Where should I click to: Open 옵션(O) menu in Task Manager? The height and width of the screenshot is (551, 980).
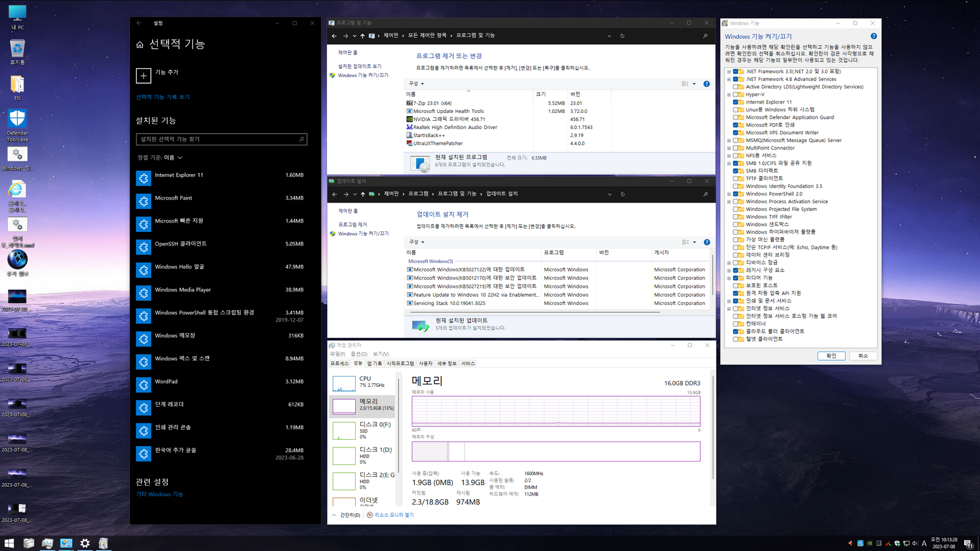point(359,354)
